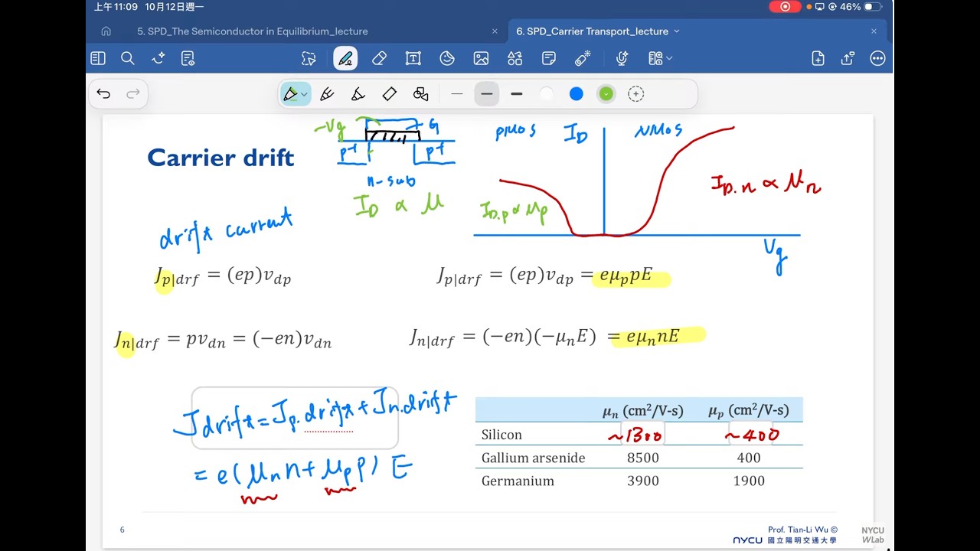The height and width of the screenshot is (551, 980).
Task: Open the shapes and elements tool
Action: [x=514, y=58]
